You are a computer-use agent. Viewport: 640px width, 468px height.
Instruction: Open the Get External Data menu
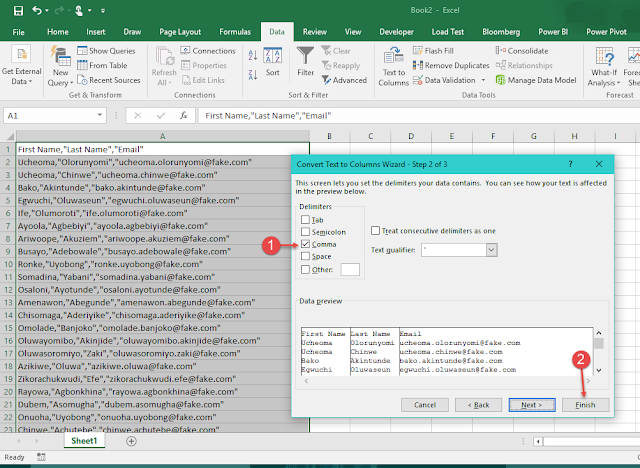click(22, 65)
